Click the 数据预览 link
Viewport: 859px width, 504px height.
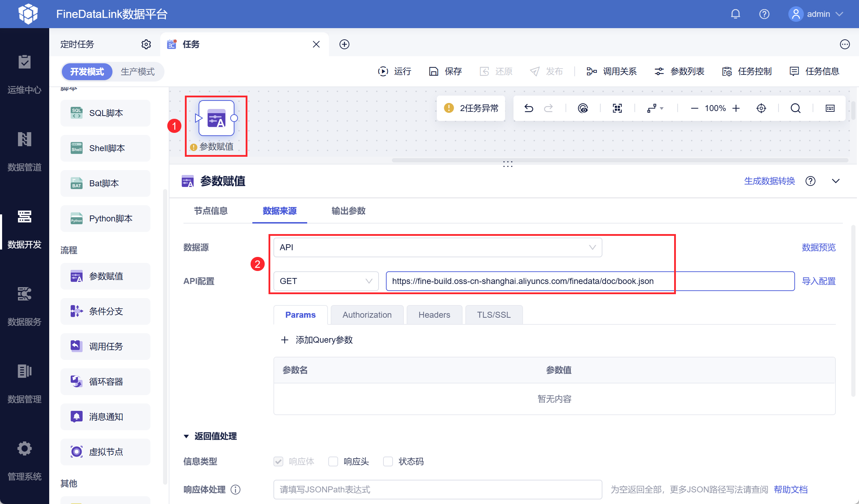818,247
